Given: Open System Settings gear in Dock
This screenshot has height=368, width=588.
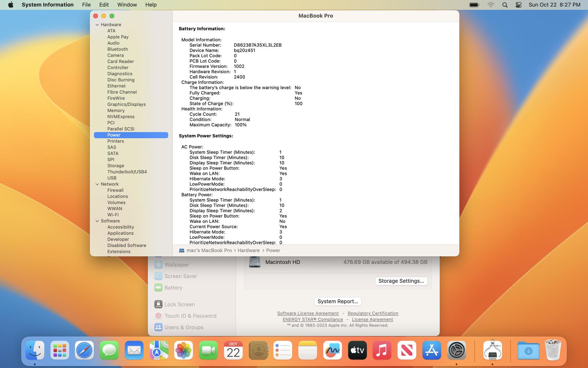Looking at the screenshot, I should [x=457, y=350].
